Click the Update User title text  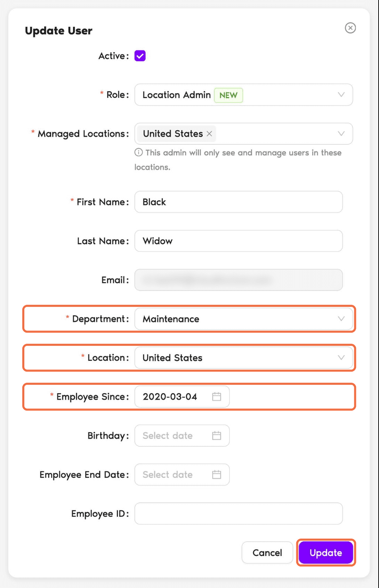tap(59, 31)
